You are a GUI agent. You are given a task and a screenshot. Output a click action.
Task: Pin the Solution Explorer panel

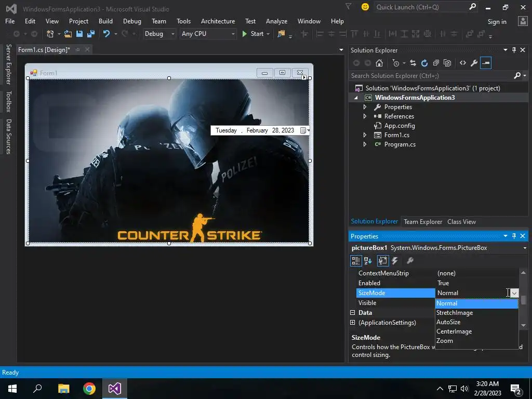[514, 50]
